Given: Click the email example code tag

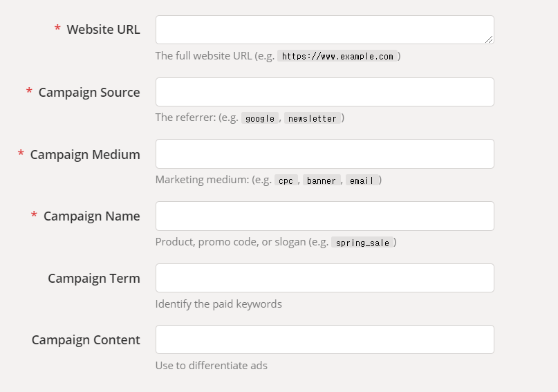Looking at the screenshot, I should (x=362, y=180).
